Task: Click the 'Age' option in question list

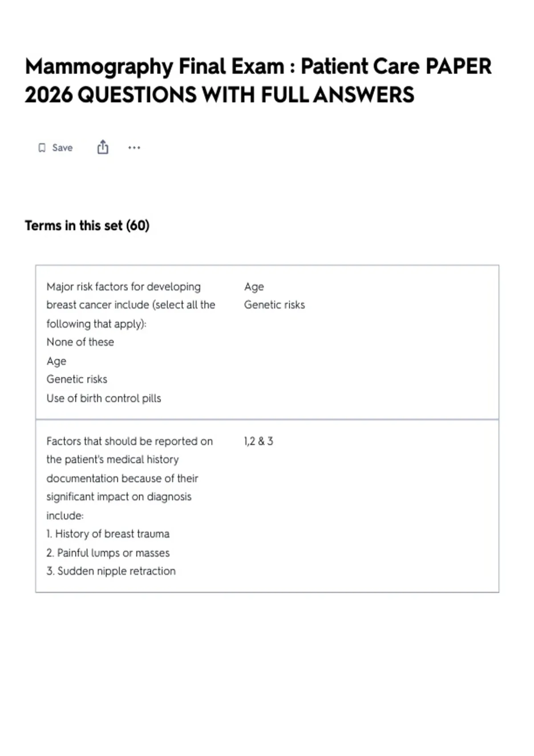Action: (57, 361)
